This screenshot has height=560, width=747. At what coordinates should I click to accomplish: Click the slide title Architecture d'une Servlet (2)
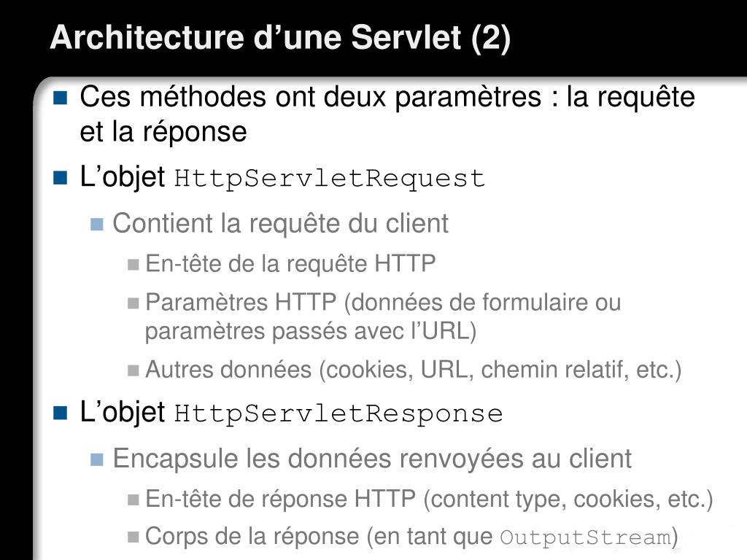pos(280,37)
